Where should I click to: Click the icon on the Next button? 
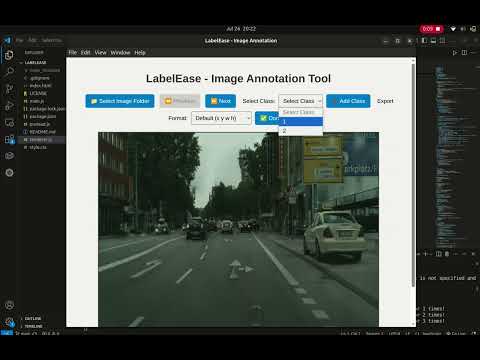click(214, 101)
